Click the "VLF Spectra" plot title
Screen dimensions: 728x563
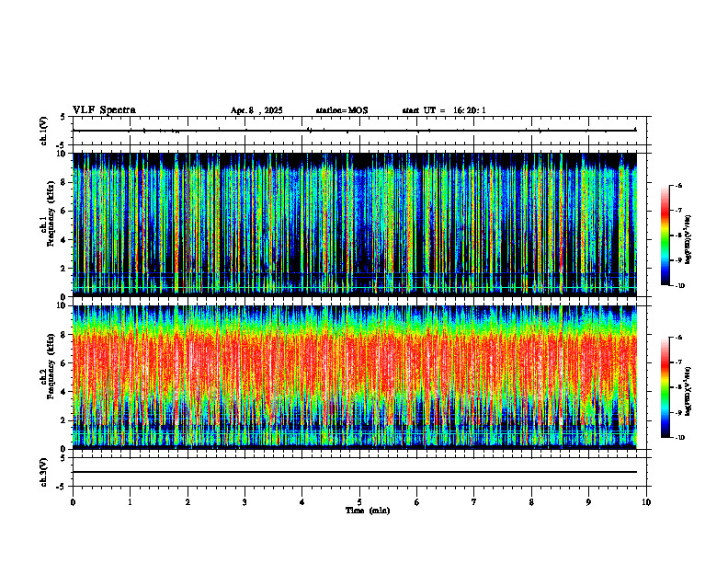[x=104, y=110]
